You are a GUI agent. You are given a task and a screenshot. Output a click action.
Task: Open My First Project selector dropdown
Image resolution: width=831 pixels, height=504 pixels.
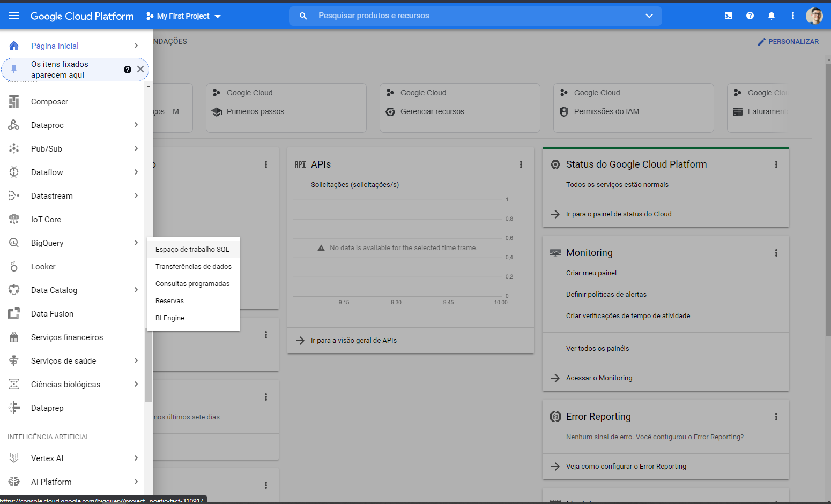[183, 16]
